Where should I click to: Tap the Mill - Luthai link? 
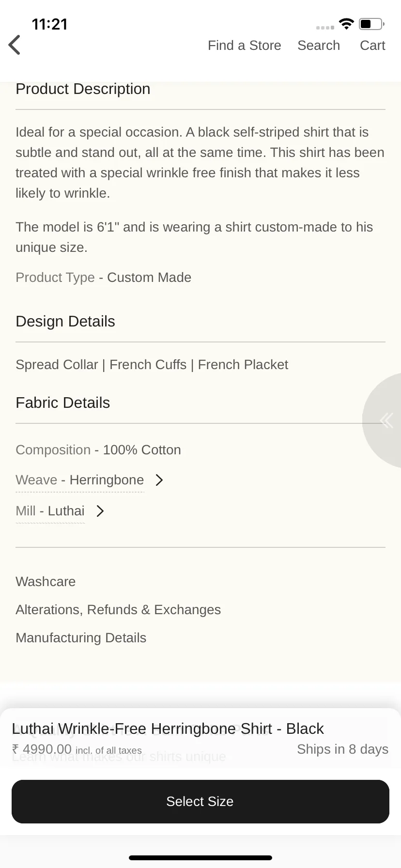[x=50, y=511]
